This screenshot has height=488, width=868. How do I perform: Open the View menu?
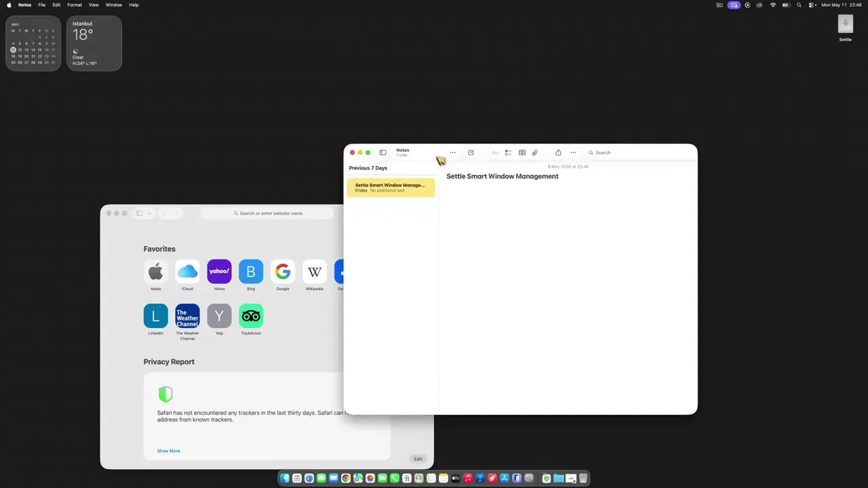[x=94, y=5]
